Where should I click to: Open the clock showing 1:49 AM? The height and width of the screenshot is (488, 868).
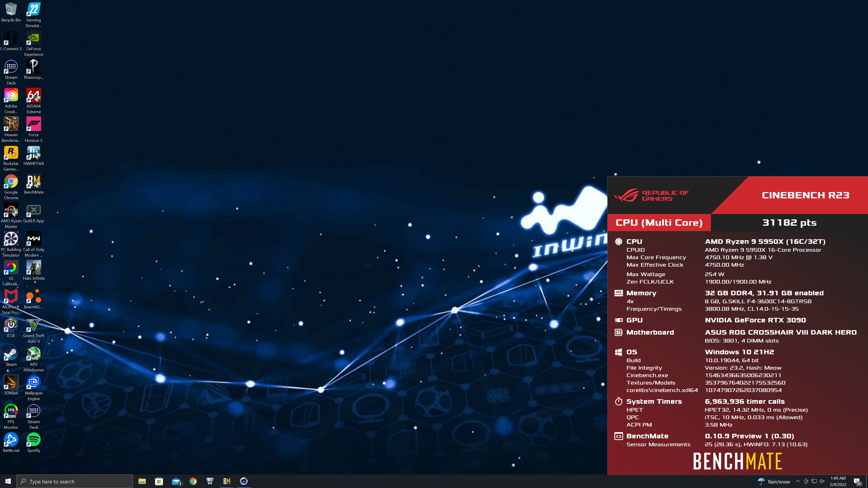click(x=838, y=481)
